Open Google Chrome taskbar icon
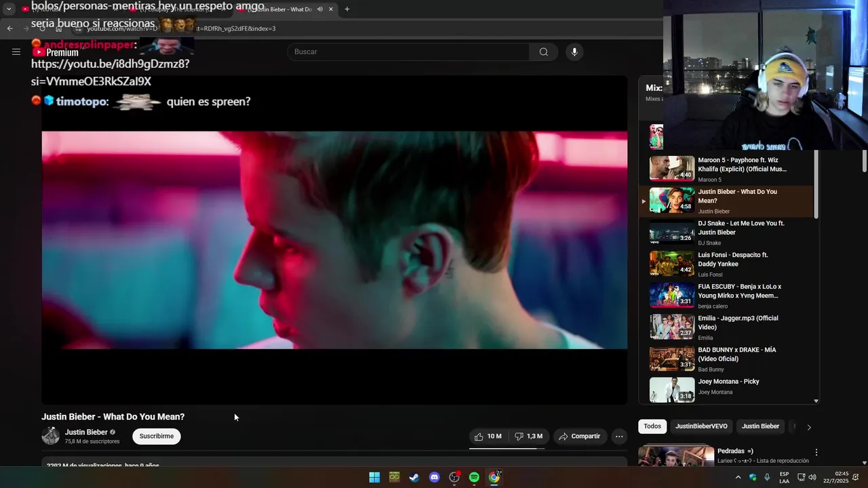868x488 pixels. 494,477
